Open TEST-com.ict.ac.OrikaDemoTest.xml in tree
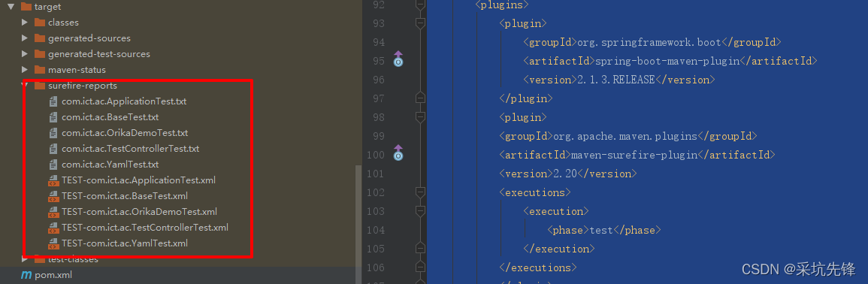Screen dimensions: 868x284 tap(139, 211)
